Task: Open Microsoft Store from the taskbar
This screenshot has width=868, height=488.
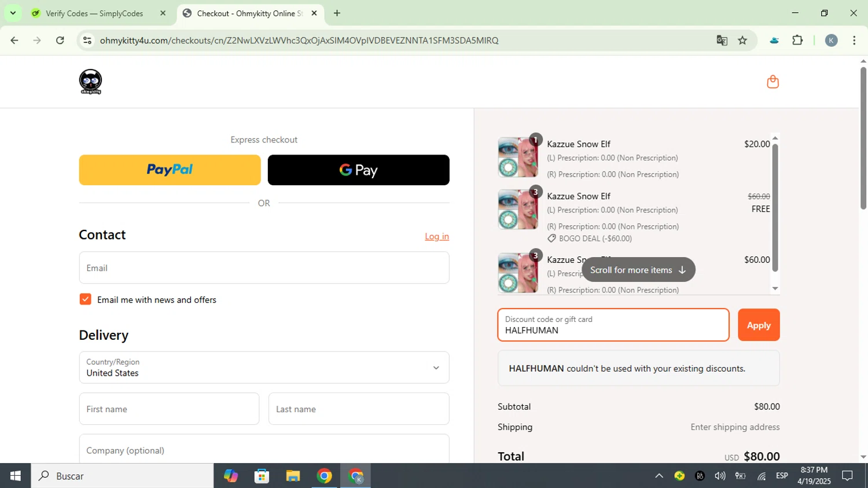Action: tap(262, 476)
